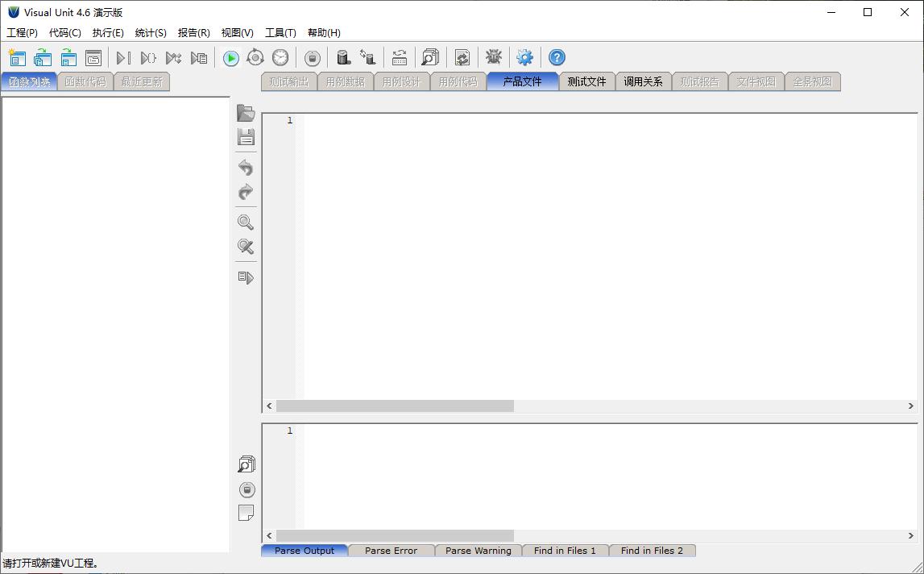The width and height of the screenshot is (924, 574).
Task: Click the blue help question mark icon
Action: pyautogui.click(x=557, y=57)
